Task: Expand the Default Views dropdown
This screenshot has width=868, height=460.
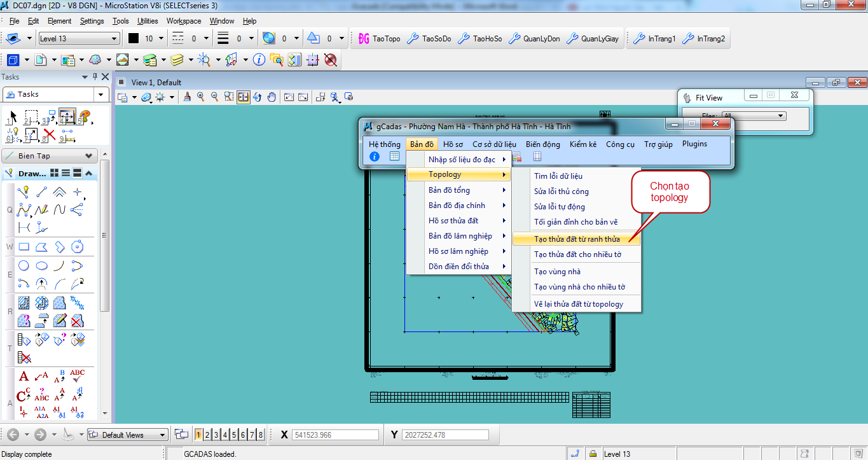Action: click(127, 435)
